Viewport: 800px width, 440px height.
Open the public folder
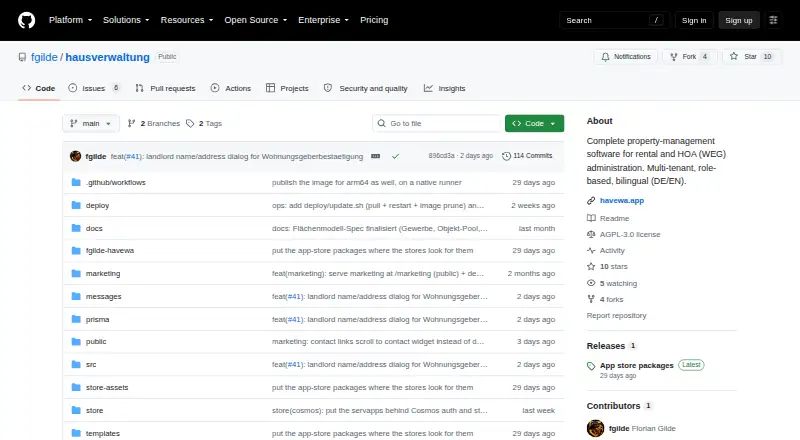click(96, 341)
